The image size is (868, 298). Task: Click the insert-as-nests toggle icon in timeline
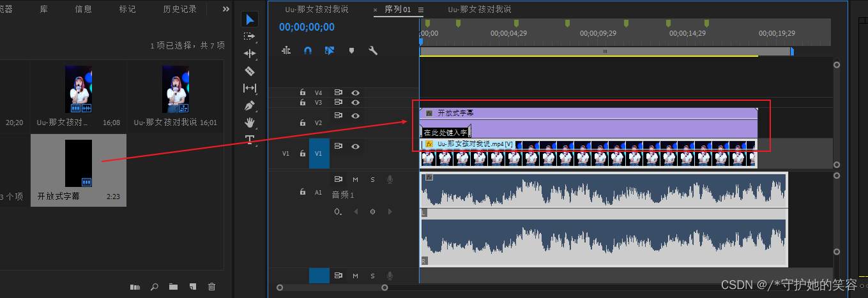(286, 50)
